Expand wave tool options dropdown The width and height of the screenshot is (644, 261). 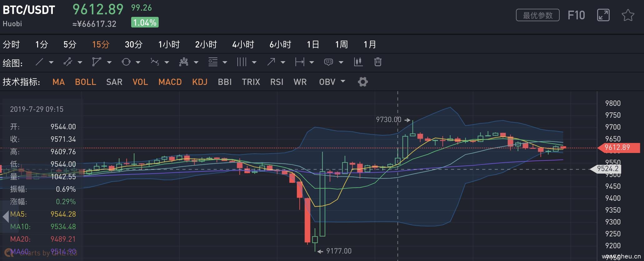(x=167, y=62)
